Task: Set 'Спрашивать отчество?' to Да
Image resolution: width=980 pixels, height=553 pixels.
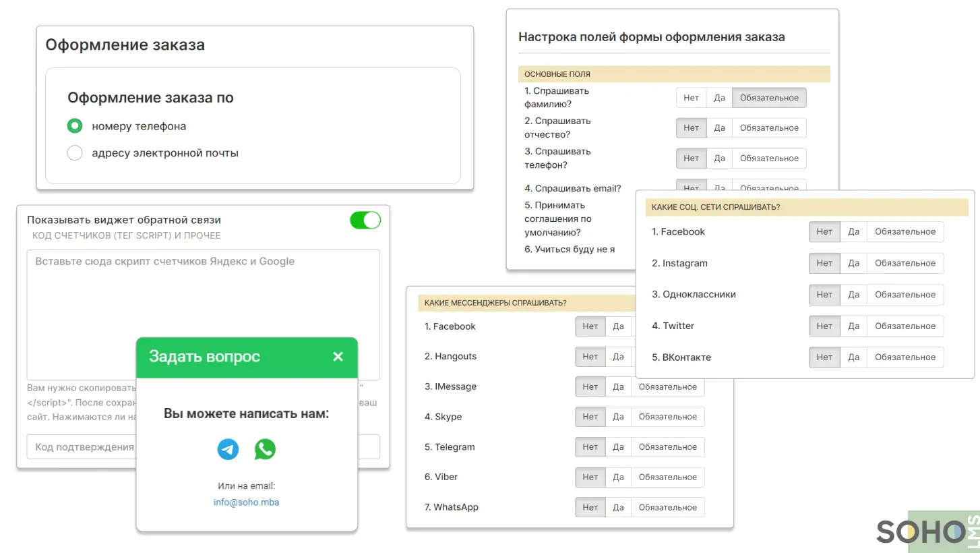Action: point(719,128)
